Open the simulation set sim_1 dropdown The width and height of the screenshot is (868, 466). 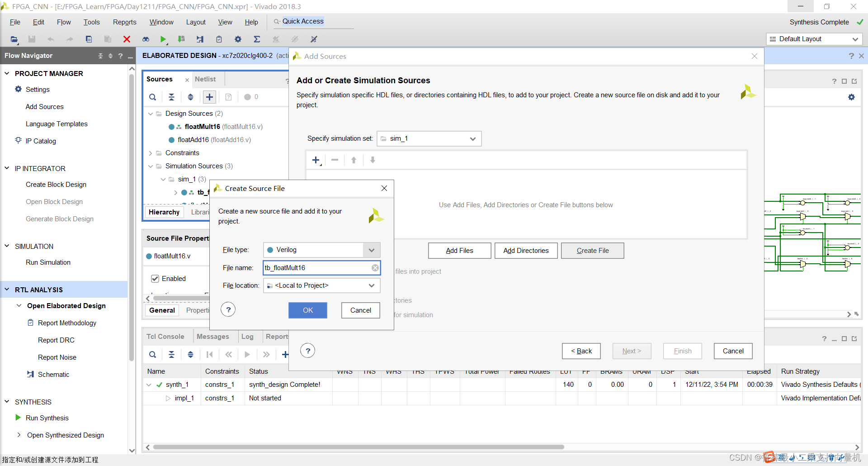click(x=472, y=139)
